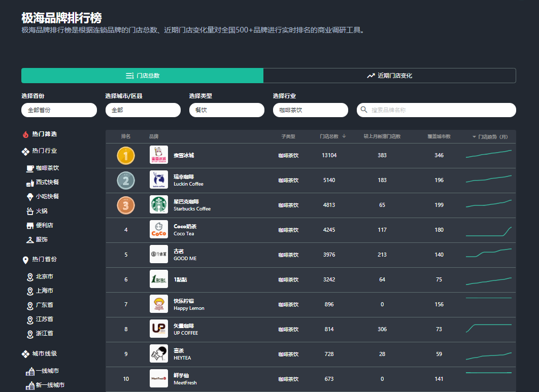The image size is (539, 392).
Task: Switch to the 门店总数 tab
Action: (x=142, y=76)
